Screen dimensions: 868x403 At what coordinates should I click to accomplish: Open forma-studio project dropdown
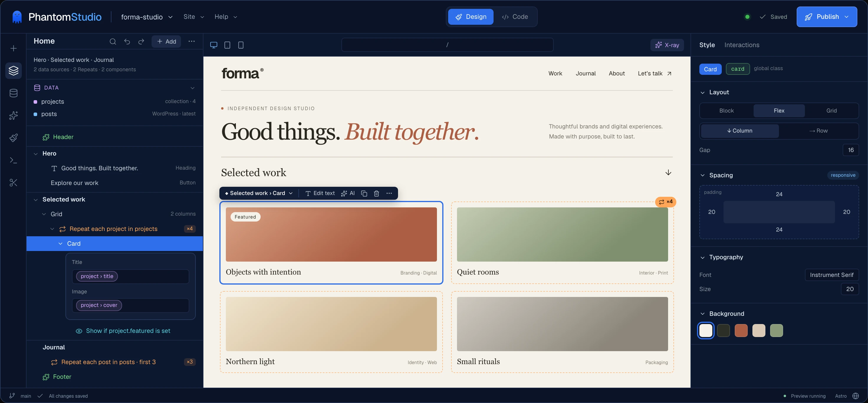pos(147,17)
